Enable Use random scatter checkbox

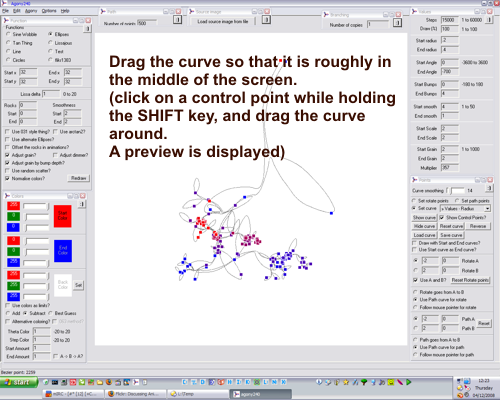pyautogui.click(x=7, y=171)
